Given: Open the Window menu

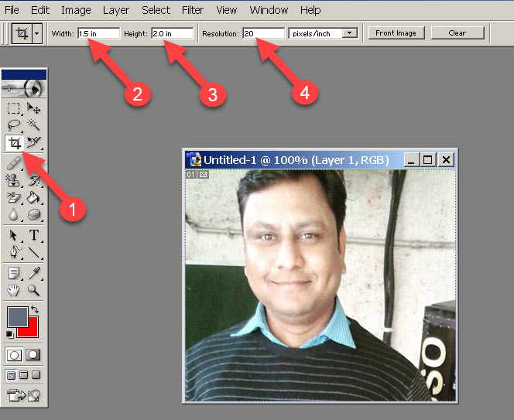Looking at the screenshot, I should [269, 10].
